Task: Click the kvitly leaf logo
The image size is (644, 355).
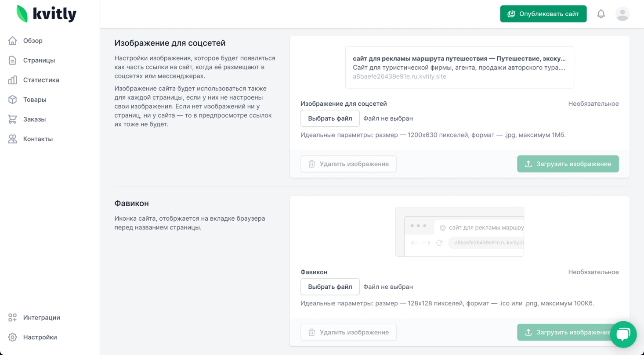Action: point(22,14)
